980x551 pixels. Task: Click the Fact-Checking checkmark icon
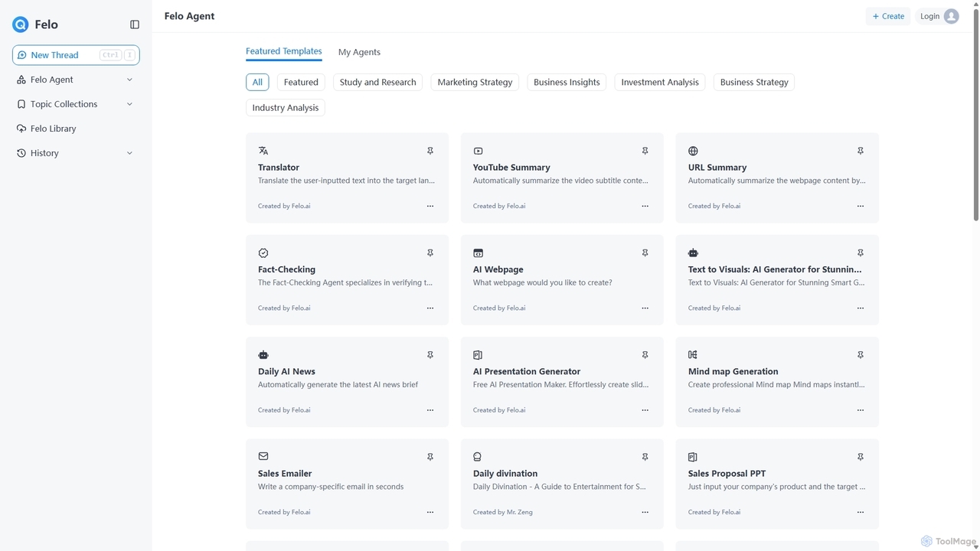click(263, 253)
